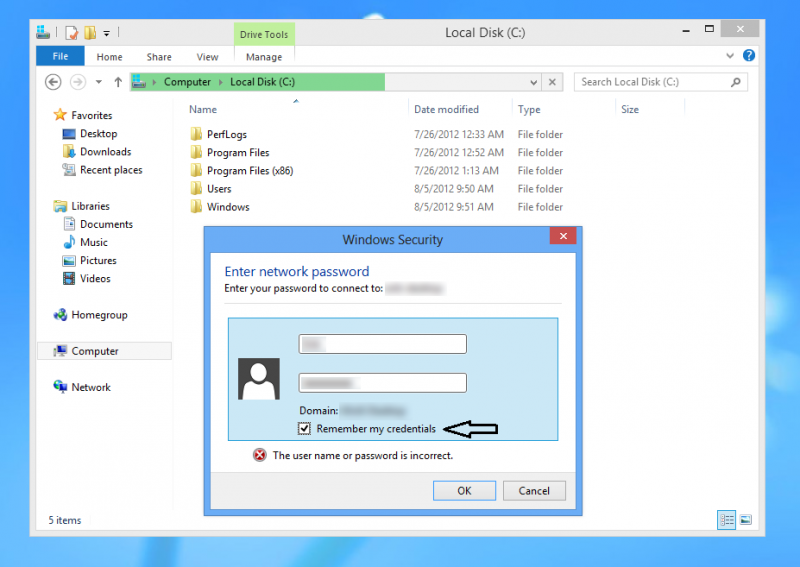This screenshot has width=800, height=567.
Task: Open Downloads in Favorites
Action: (105, 152)
